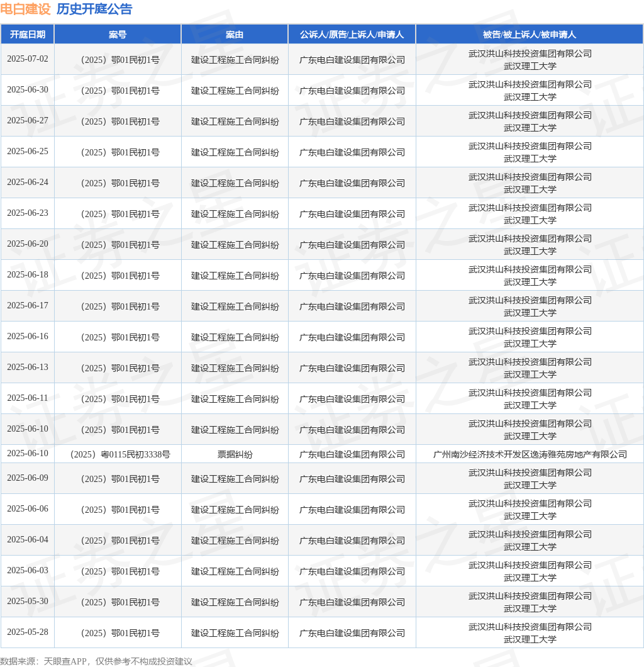Select the date cell 2025-06-13
This screenshot has width=644, height=667.
(x=28, y=367)
